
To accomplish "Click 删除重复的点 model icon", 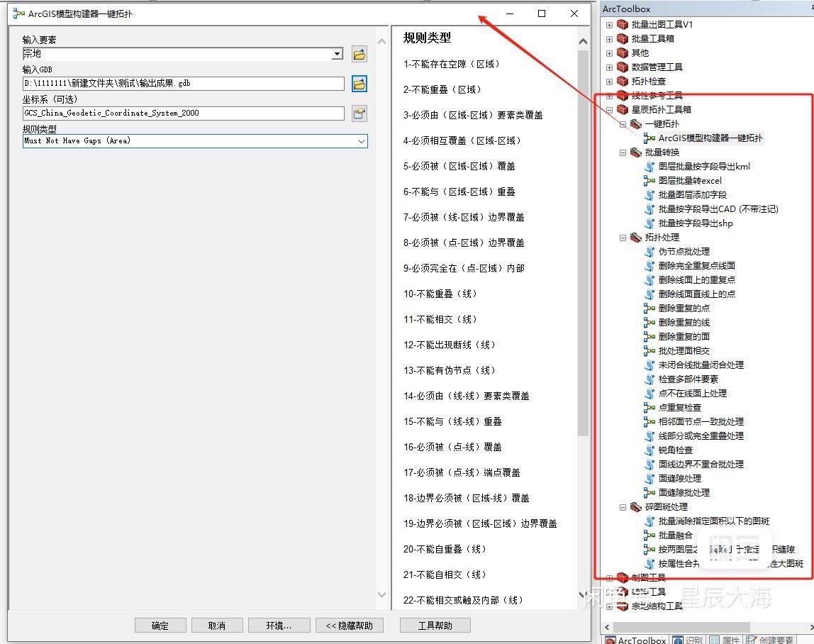I will click(649, 309).
